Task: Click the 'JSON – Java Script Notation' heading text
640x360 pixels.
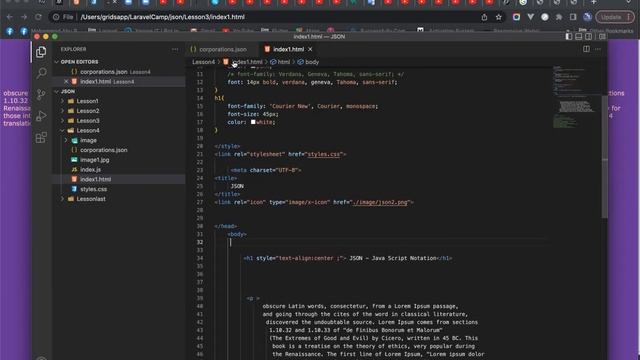Action: tap(393, 258)
